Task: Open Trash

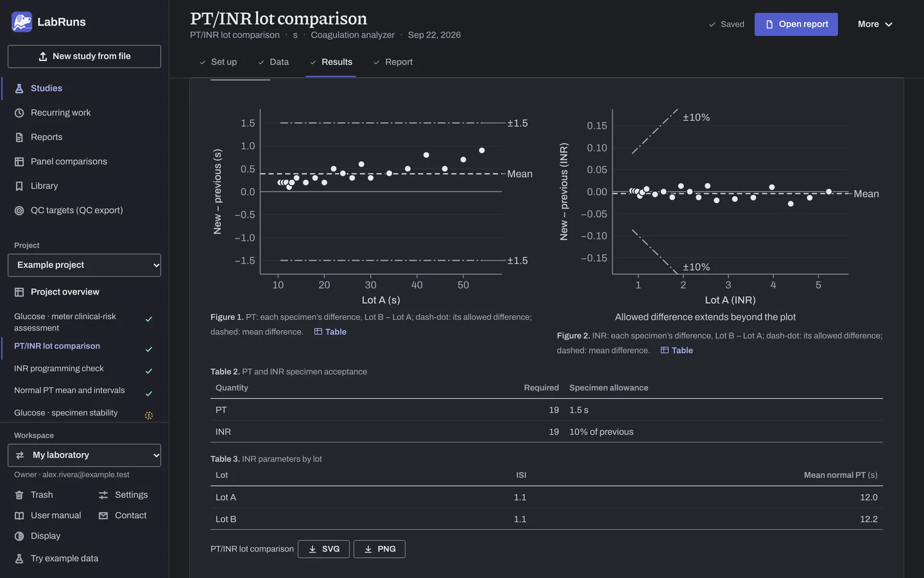Action: point(34,495)
